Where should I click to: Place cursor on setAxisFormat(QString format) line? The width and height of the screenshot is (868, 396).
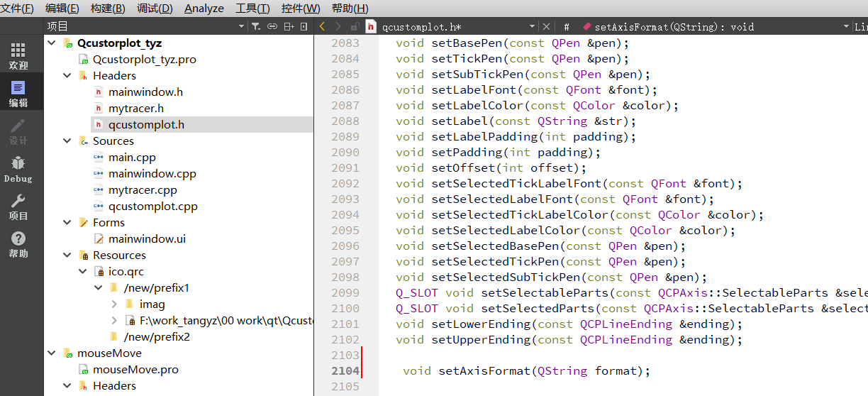(526, 371)
